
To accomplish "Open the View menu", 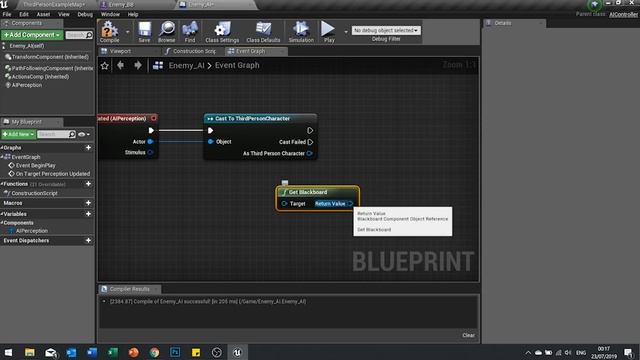I will [64, 14].
